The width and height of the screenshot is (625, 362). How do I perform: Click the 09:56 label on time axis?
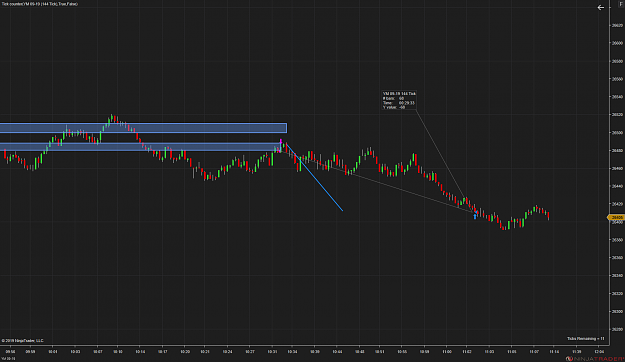[x=10, y=352]
